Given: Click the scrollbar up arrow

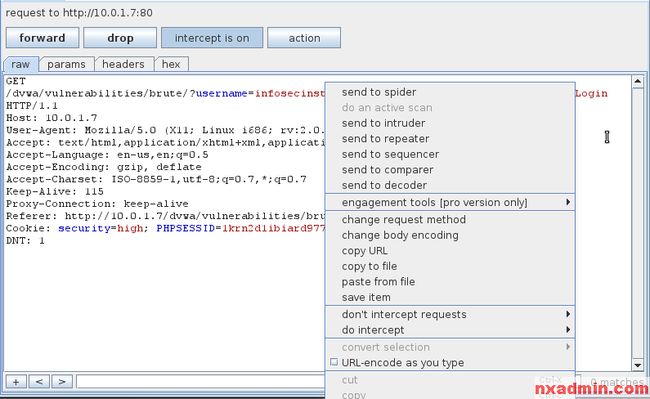Looking at the screenshot, I should [x=638, y=81].
